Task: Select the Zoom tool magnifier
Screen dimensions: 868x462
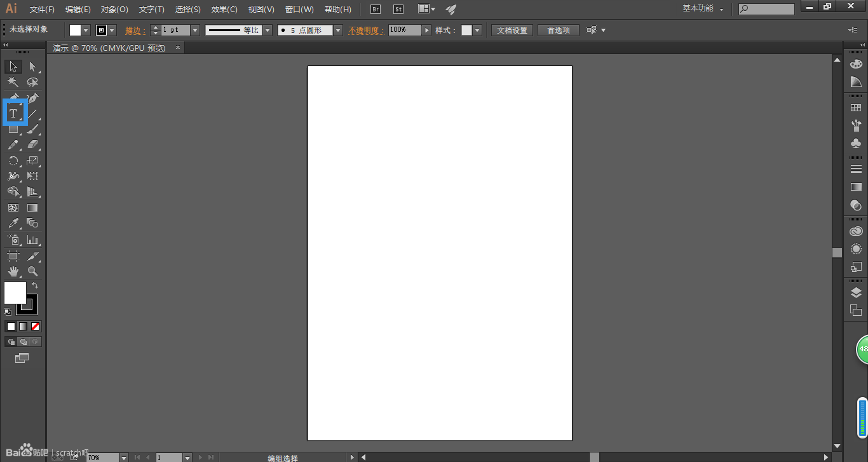Action: coord(32,271)
